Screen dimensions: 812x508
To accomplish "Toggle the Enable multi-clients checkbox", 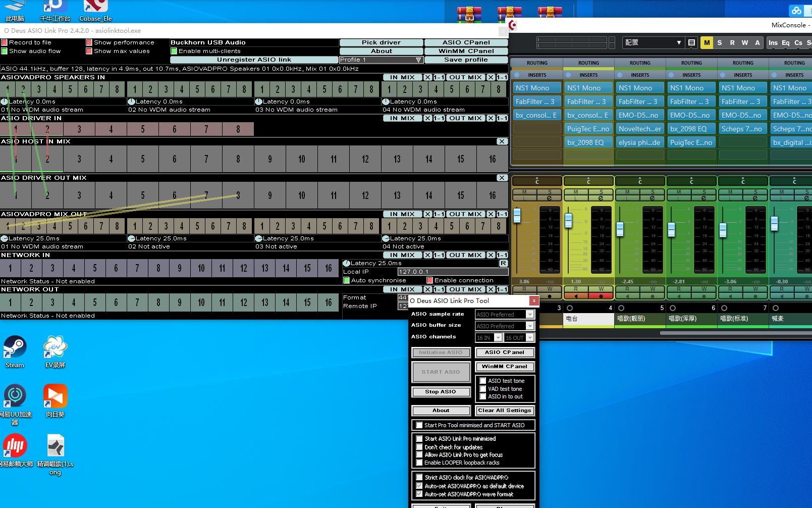I will pos(174,51).
